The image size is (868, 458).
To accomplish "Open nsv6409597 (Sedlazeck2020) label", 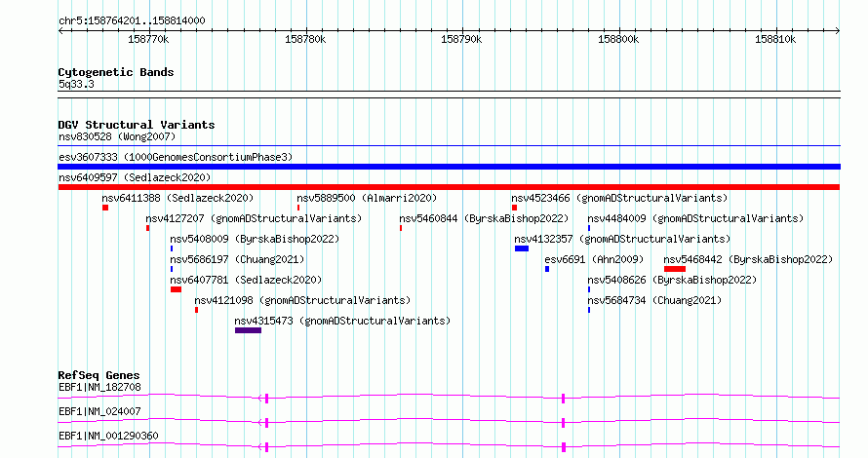I will [x=135, y=177].
